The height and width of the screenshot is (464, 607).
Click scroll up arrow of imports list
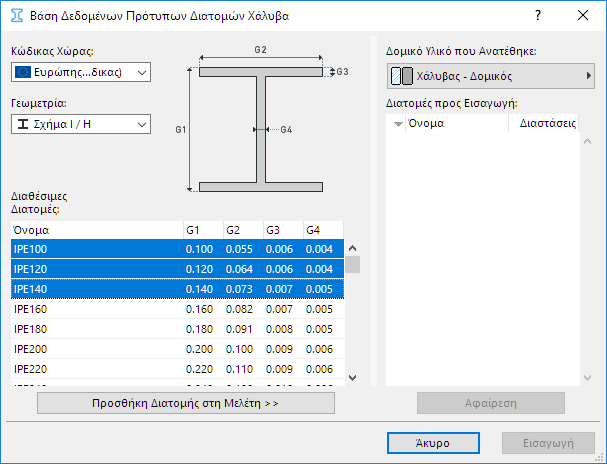pos(587,141)
